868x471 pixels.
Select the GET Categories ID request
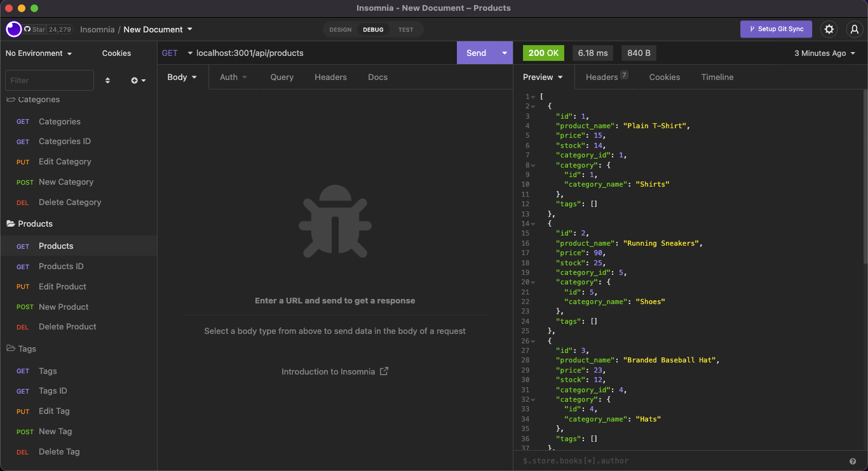pos(79,142)
